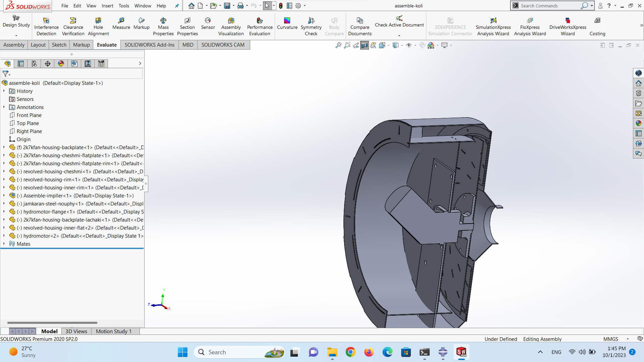Image resolution: width=644 pixels, height=362 pixels.
Task: Open the Options gear dropdown arrow
Action: [305, 6]
